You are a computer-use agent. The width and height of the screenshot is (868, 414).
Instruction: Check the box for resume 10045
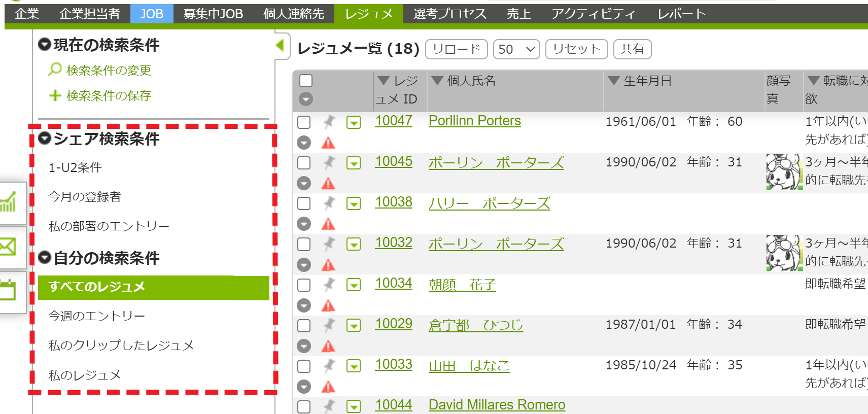pyautogui.click(x=304, y=162)
